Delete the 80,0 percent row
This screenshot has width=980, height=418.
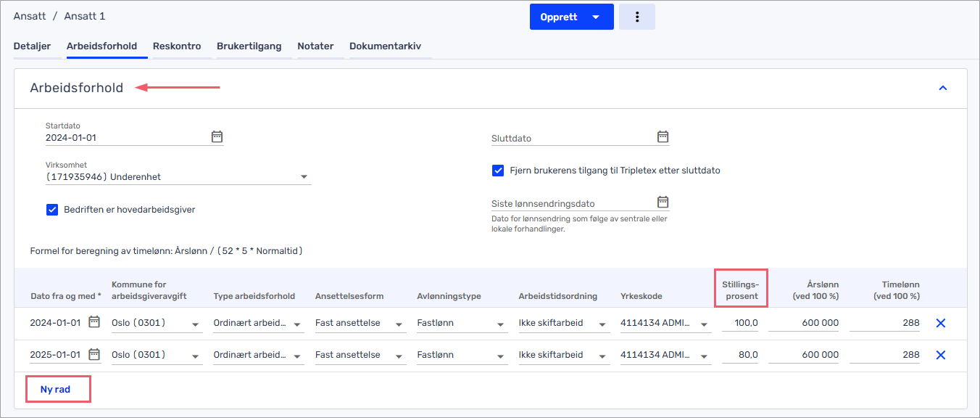941,355
